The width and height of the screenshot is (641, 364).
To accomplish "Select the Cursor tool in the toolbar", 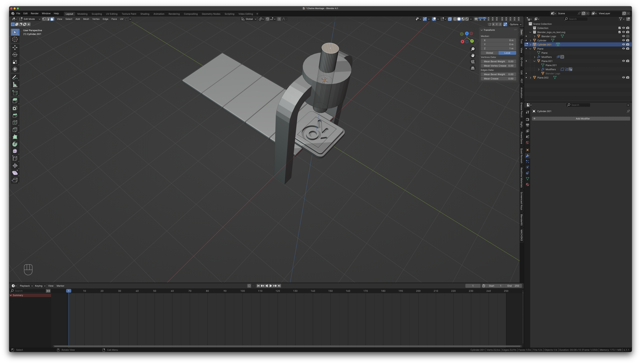I will click(x=15, y=39).
